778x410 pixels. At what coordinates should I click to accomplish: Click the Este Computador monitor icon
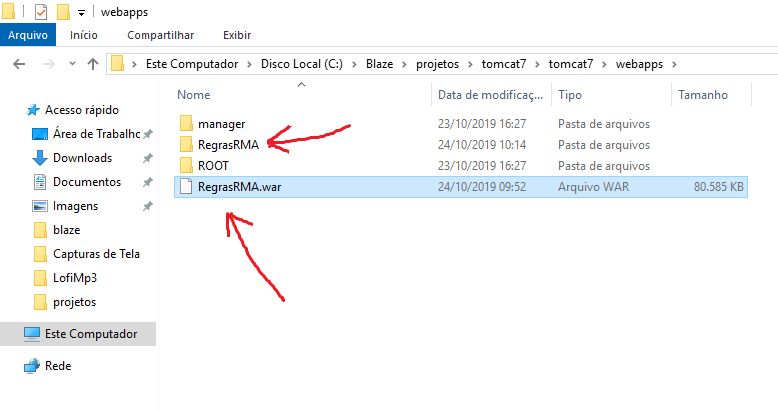point(32,334)
